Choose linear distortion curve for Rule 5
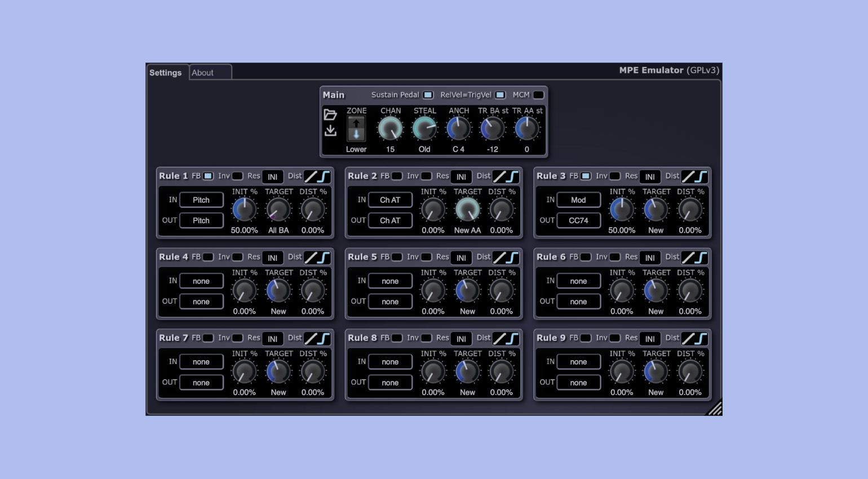The width and height of the screenshot is (868, 479). [x=500, y=258]
